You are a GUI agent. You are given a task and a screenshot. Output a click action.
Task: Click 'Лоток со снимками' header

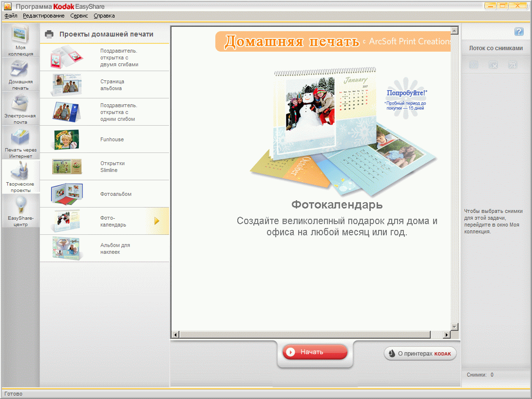click(x=495, y=48)
